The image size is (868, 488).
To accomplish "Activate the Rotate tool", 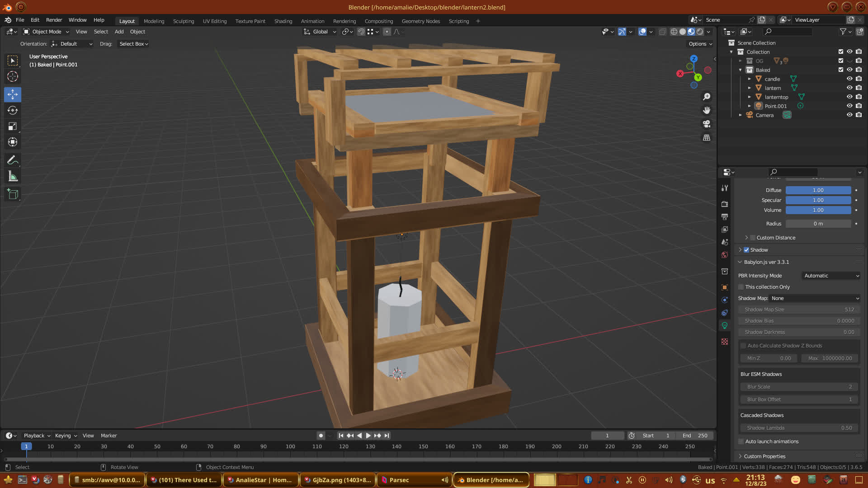I will click(13, 110).
